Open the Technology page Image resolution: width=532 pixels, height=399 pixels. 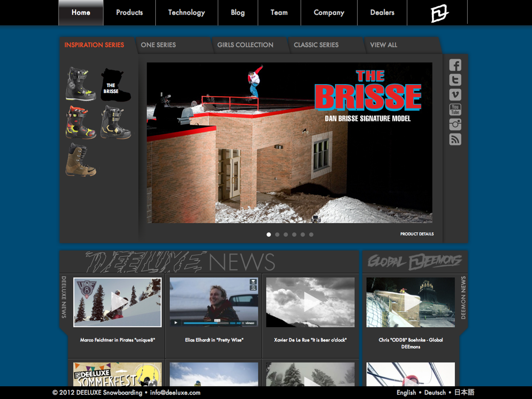[x=187, y=13]
